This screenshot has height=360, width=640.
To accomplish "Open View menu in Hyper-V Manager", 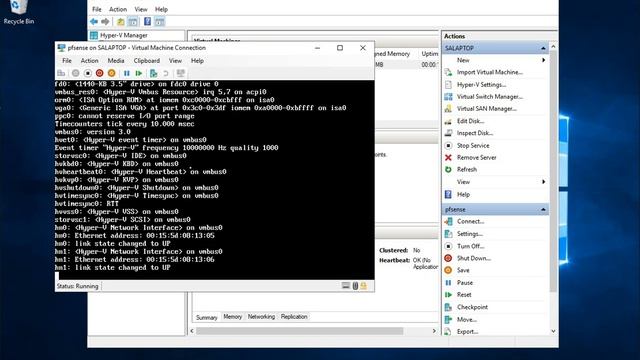I will (x=141, y=9).
